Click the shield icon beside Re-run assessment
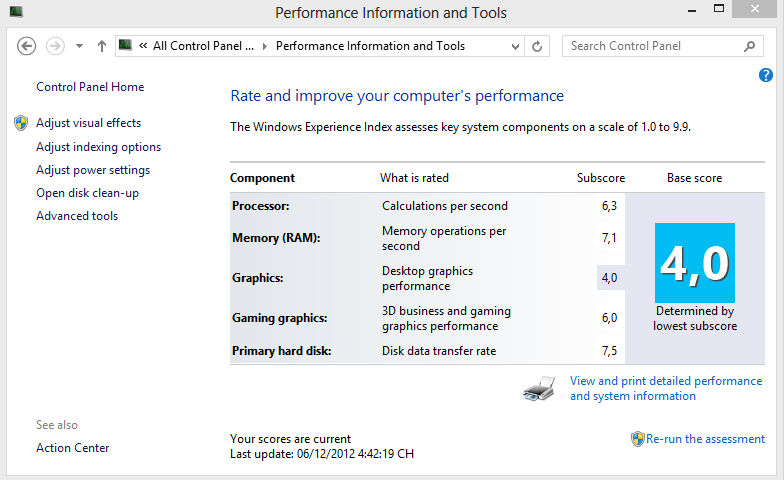The image size is (784, 480). pos(638,439)
